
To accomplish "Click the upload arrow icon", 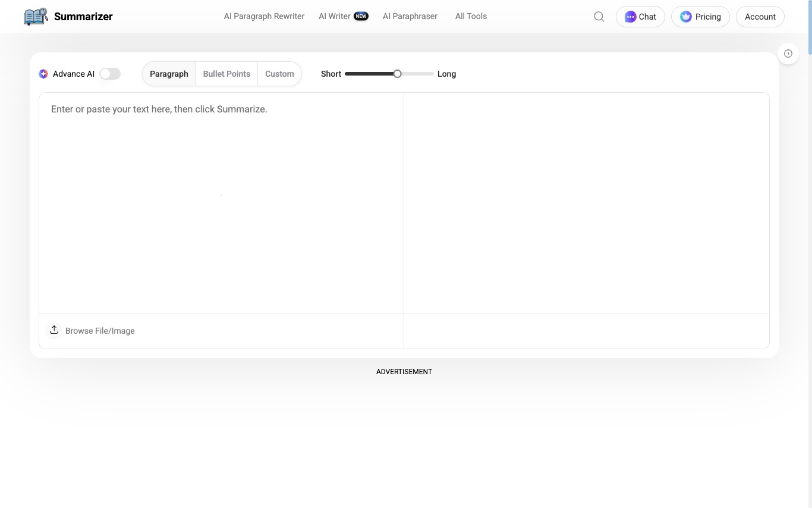I will coord(54,330).
